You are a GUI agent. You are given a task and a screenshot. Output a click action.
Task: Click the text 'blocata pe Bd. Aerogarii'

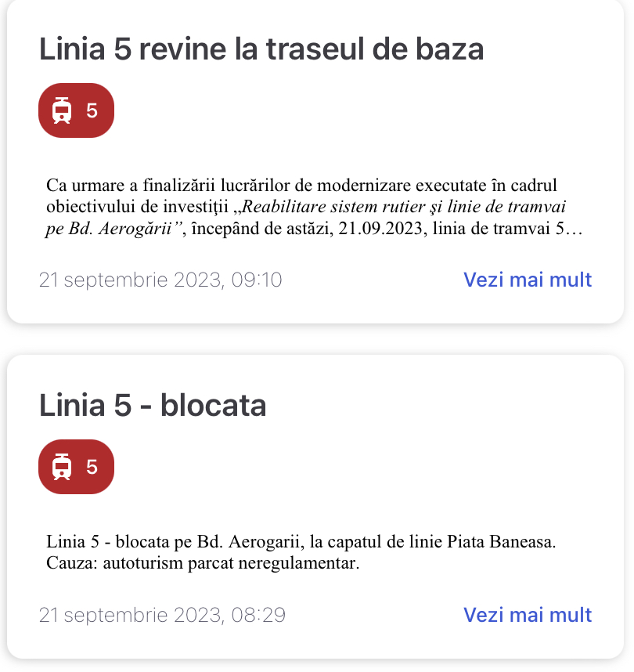210,542
